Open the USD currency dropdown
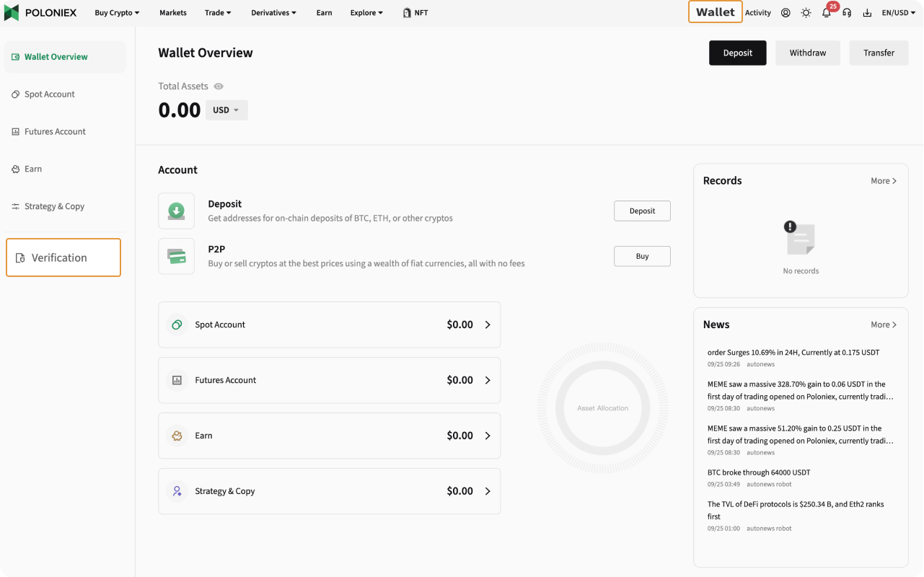This screenshot has height=577, width=924. [226, 110]
